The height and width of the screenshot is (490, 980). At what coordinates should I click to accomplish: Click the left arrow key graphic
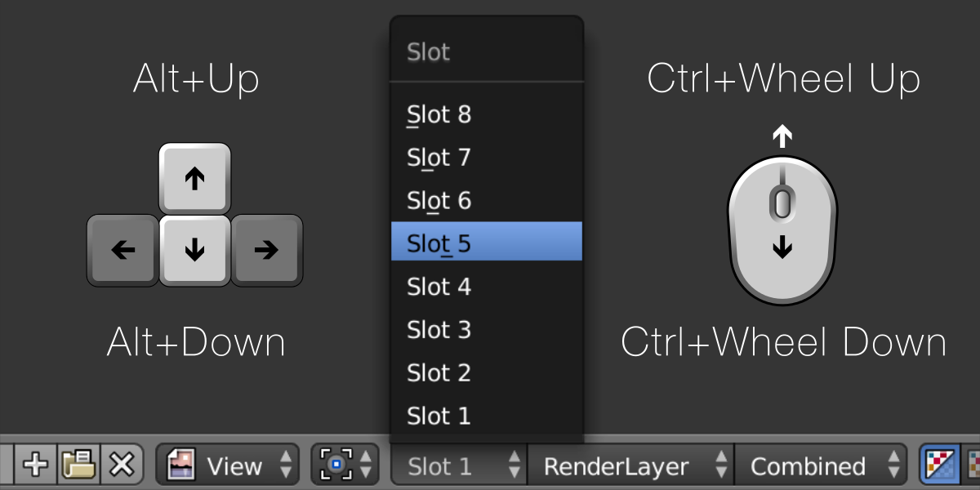click(x=122, y=252)
